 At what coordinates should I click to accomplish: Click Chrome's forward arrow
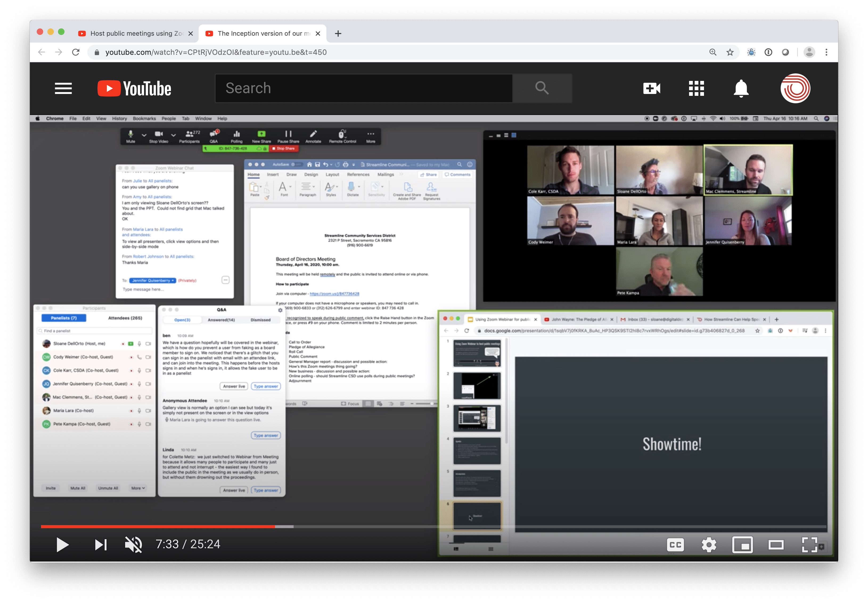pos(59,52)
